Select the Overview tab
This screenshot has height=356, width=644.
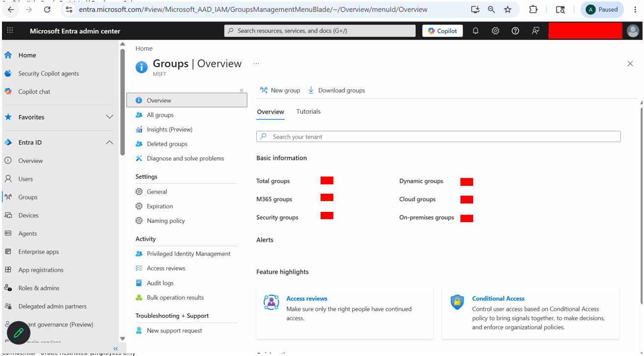[x=270, y=112]
